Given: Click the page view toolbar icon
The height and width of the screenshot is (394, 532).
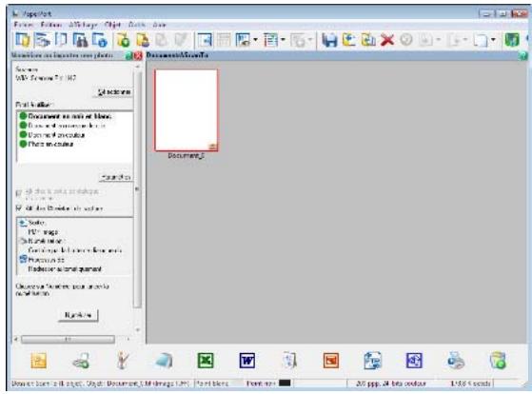Looking at the screenshot, I should [61, 40].
